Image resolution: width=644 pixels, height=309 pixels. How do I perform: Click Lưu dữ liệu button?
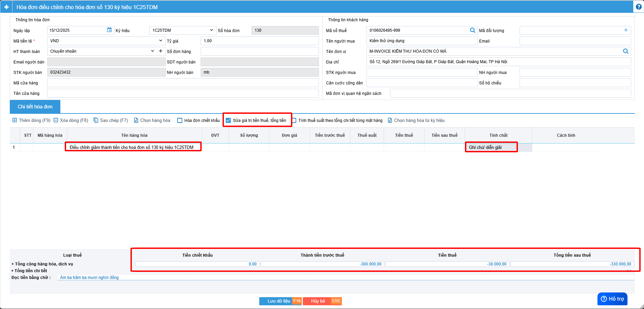pos(280,301)
